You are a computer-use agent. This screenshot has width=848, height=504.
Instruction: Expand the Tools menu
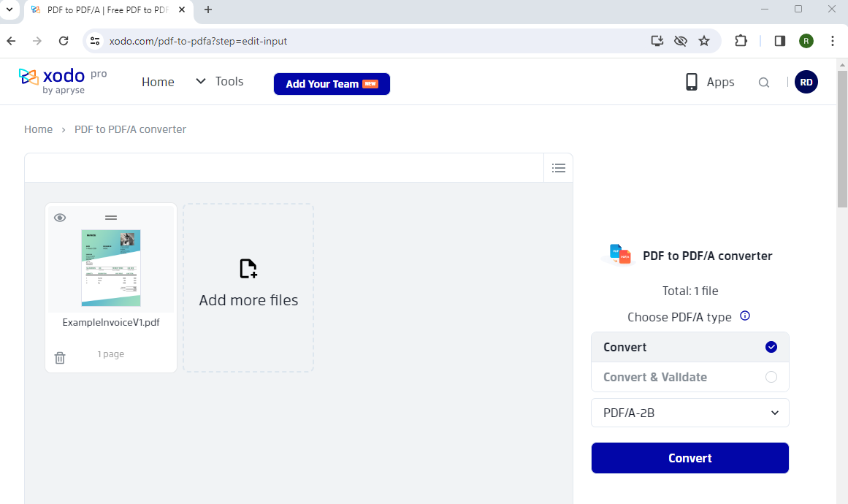click(x=219, y=82)
